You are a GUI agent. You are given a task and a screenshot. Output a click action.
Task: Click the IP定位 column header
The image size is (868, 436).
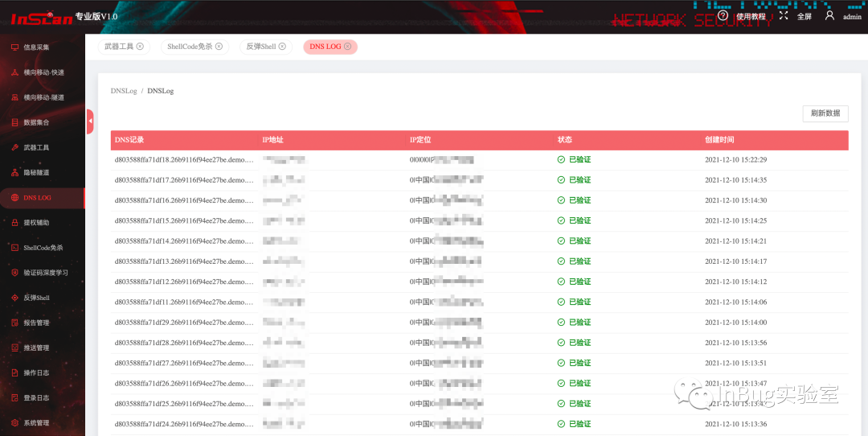pyautogui.click(x=420, y=140)
